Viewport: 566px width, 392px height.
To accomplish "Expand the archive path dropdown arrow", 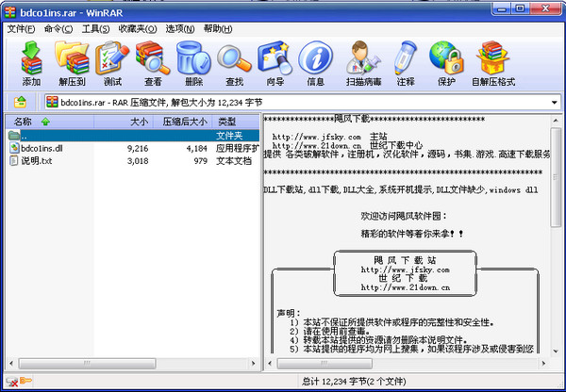I will click(555, 103).
